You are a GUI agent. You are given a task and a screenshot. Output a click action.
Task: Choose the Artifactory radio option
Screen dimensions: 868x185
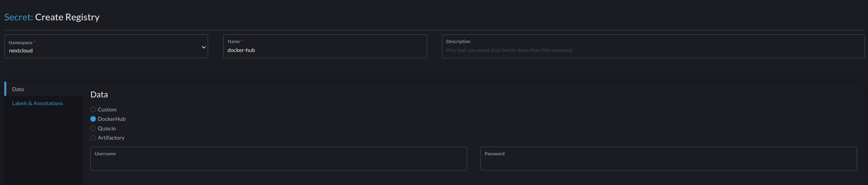click(x=93, y=138)
